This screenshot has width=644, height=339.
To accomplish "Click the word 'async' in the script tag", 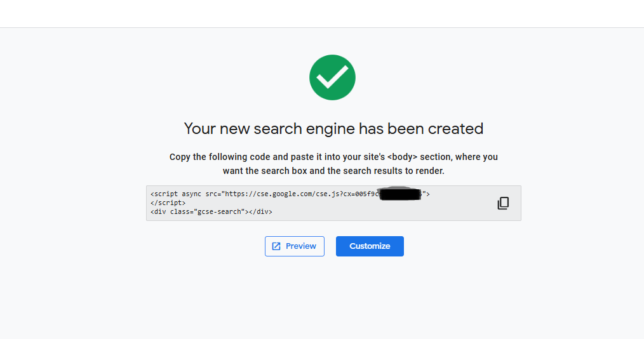I will (191, 194).
